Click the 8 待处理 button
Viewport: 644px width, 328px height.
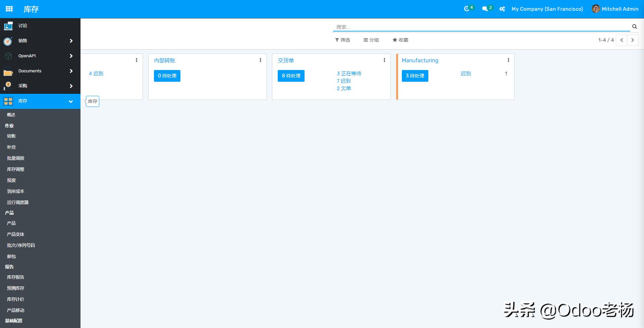(x=291, y=76)
